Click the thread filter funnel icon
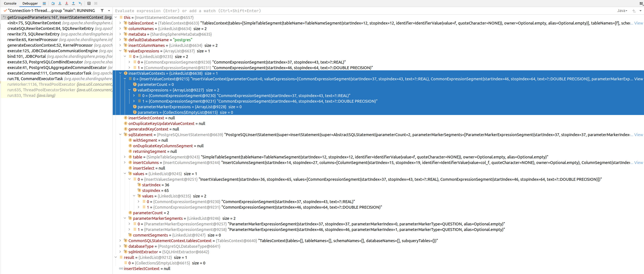The width and height of the screenshot is (644, 274). point(102,11)
